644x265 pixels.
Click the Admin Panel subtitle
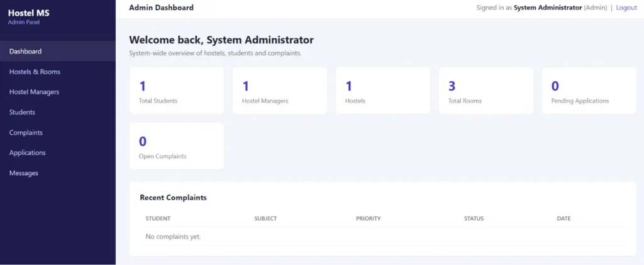(x=24, y=23)
